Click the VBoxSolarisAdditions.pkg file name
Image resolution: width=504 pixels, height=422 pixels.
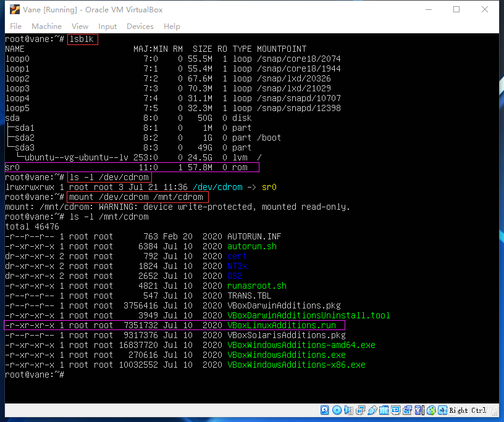click(x=287, y=335)
